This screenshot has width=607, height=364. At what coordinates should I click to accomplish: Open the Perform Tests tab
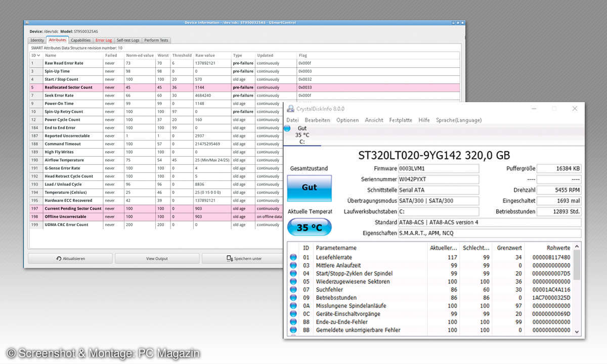156,40
